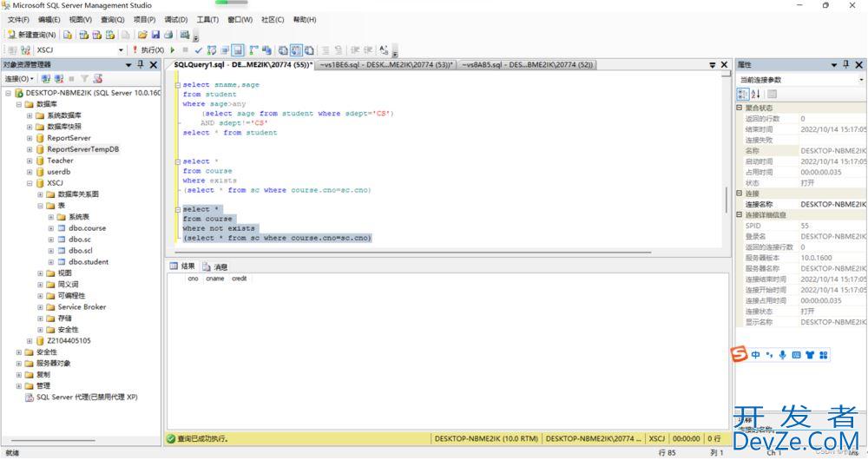
Task: Open the 编辑(E) menu
Action: click(49, 20)
